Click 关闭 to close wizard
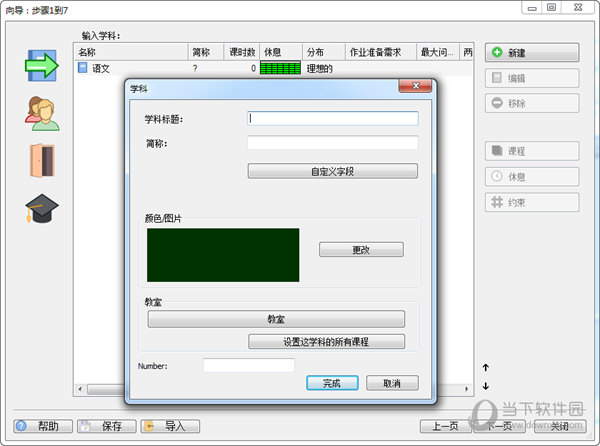The width and height of the screenshot is (600, 446). tap(560, 426)
